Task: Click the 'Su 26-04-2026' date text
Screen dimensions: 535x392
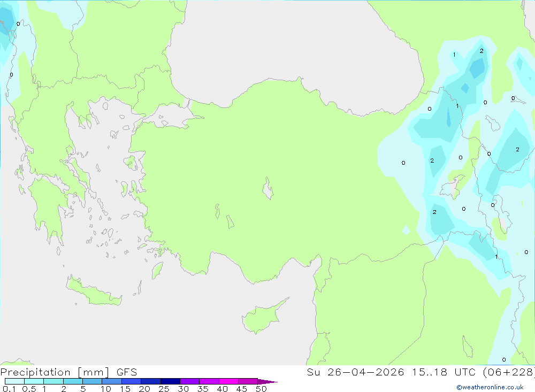Action: (356, 372)
